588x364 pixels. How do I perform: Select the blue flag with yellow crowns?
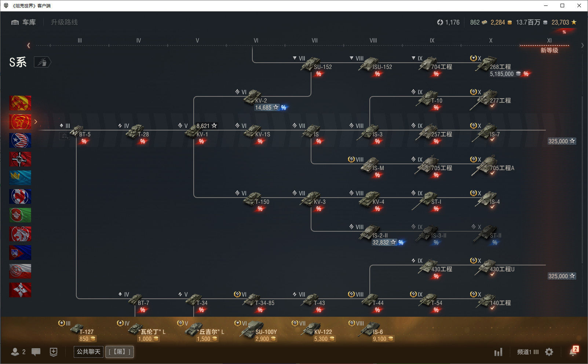(20, 178)
